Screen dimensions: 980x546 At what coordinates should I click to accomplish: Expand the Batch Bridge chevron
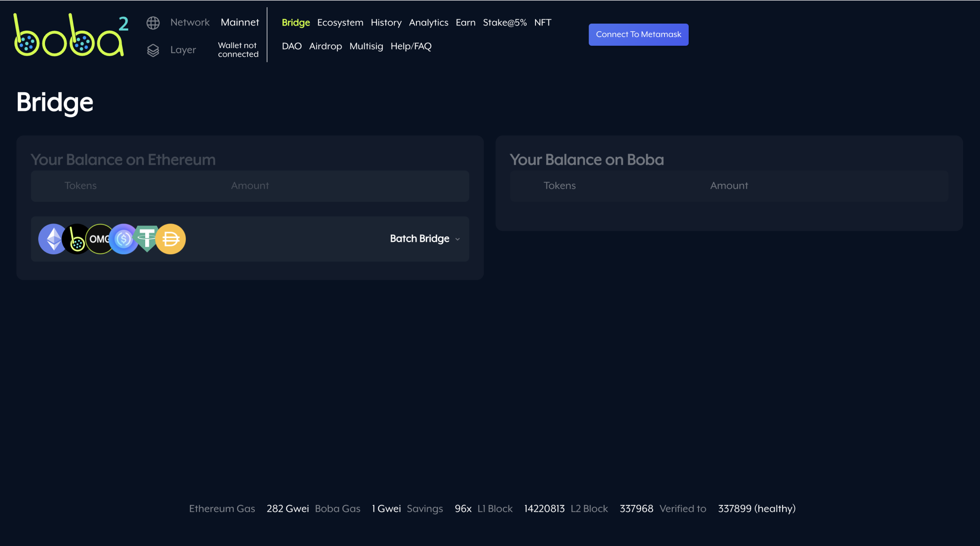457,239
